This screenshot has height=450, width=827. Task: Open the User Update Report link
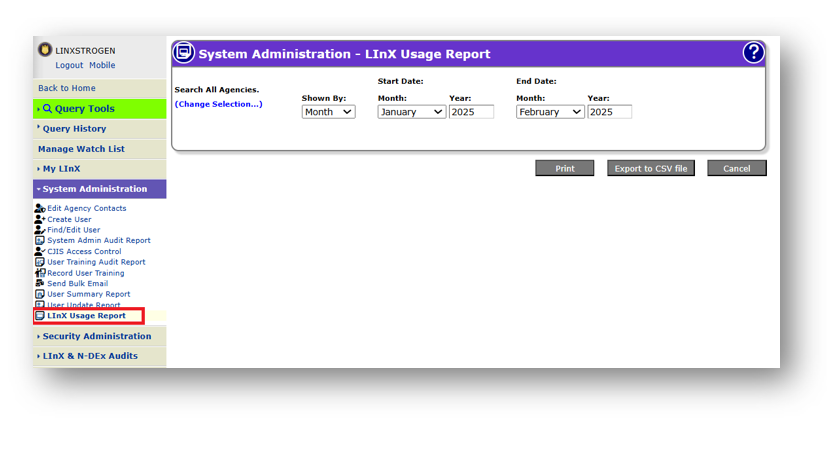(83, 305)
